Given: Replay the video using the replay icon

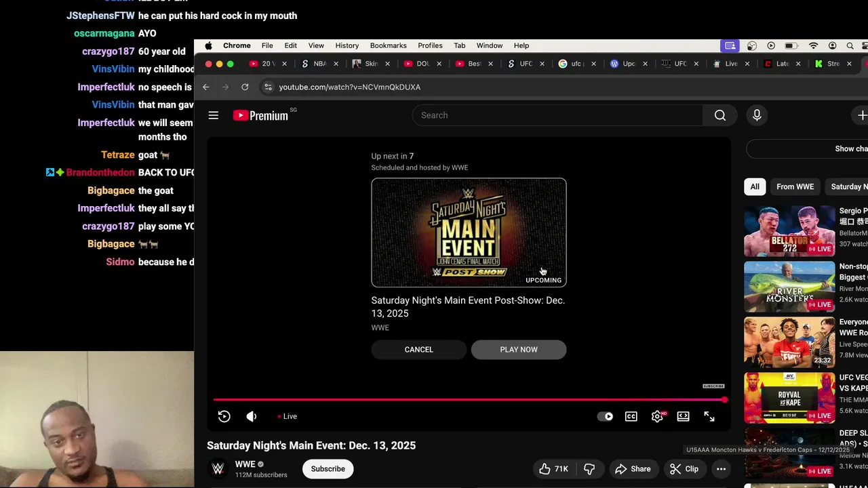Looking at the screenshot, I should [224, 416].
